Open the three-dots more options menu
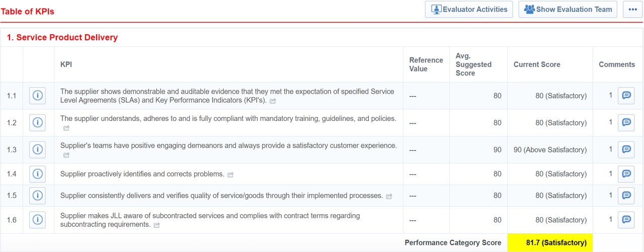Image resolution: width=644 pixels, height=252 pixels. (632, 10)
